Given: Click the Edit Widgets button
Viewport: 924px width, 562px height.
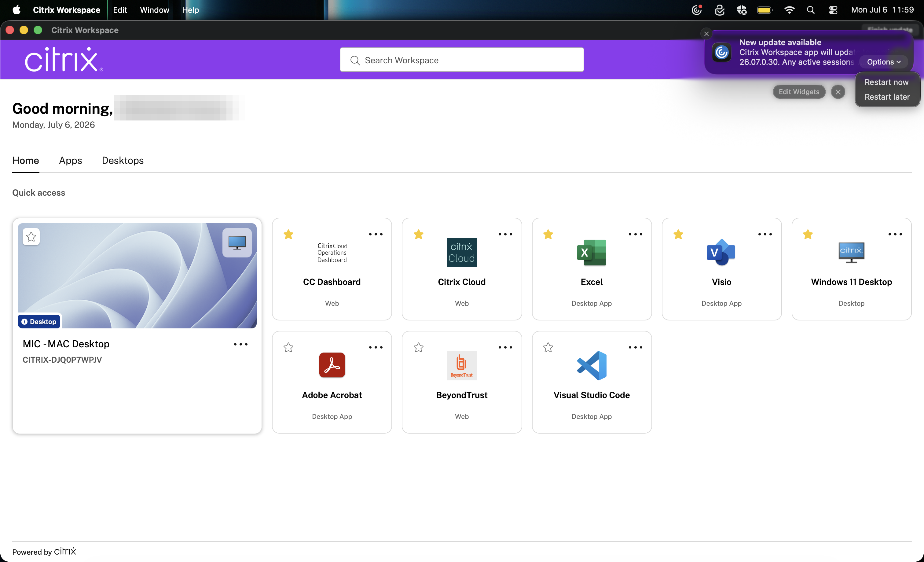Looking at the screenshot, I should (x=799, y=91).
